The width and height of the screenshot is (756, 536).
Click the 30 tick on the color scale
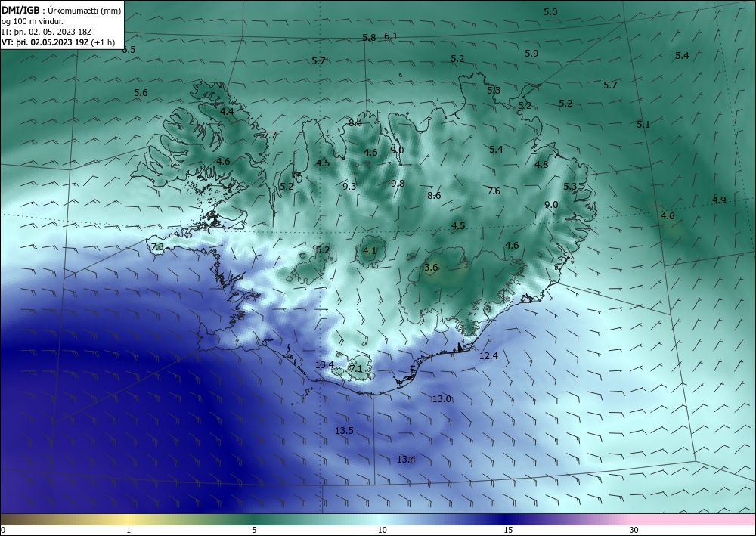[634, 530]
